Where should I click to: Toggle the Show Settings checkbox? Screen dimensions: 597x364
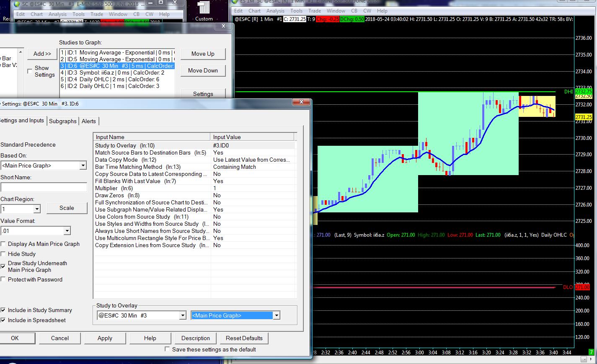coord(30,71)
